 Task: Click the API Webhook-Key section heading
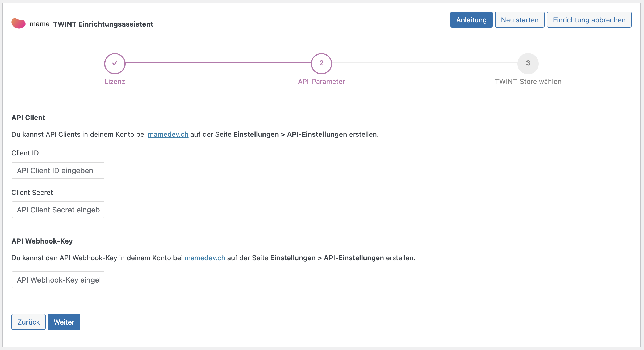[x=42, y=241]
